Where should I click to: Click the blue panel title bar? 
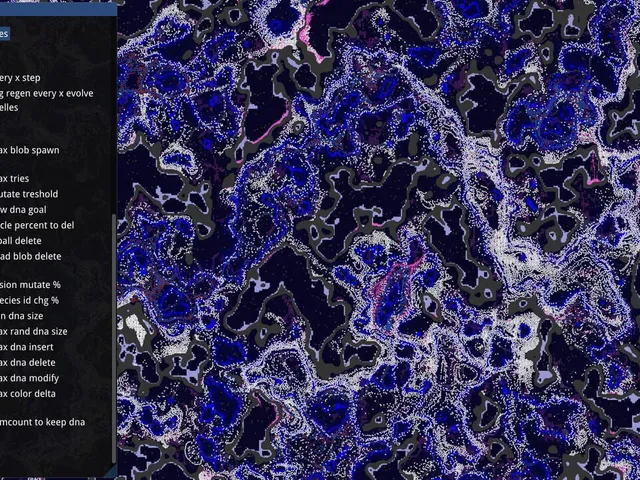[58, 9]
